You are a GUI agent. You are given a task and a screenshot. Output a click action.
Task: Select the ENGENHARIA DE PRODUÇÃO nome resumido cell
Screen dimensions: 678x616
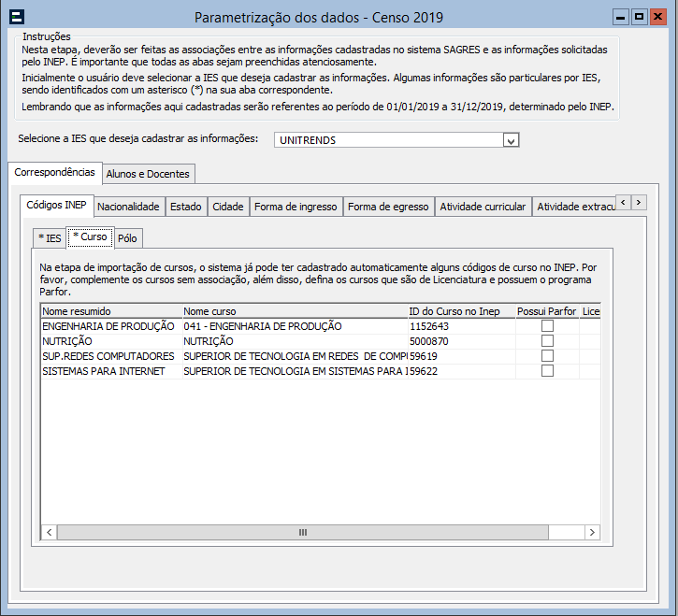tap(111, 326)
